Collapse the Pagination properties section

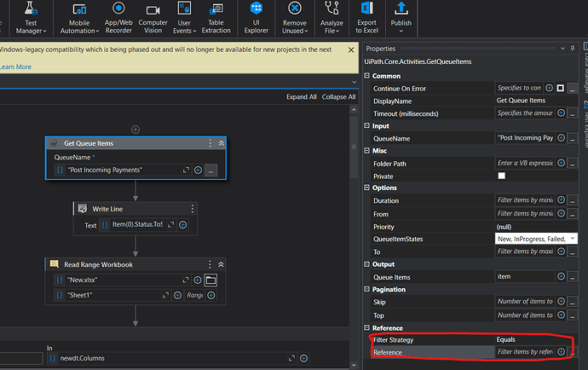click(x=366, y=288)
